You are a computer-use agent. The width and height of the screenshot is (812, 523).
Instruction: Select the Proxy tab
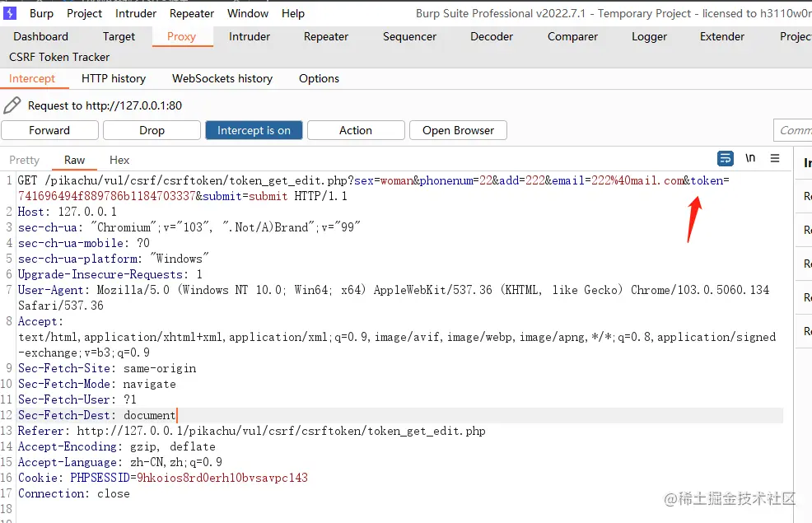[x=181, y=36]
